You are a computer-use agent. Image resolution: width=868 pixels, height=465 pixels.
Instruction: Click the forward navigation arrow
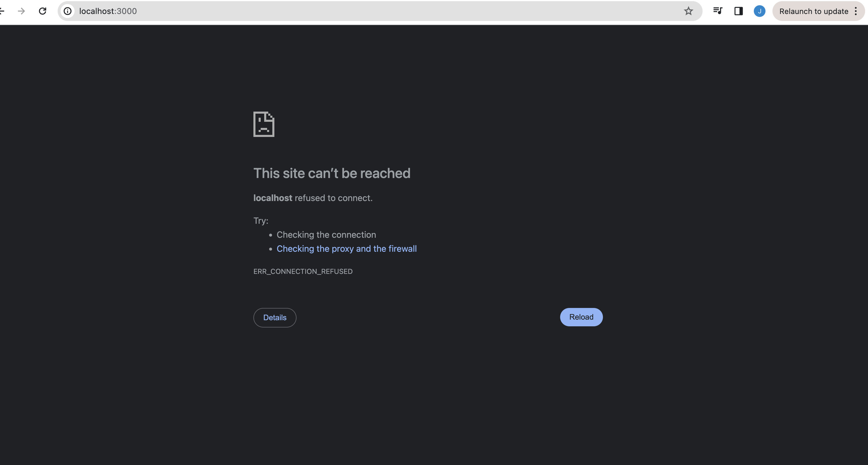tap(21, 11)
